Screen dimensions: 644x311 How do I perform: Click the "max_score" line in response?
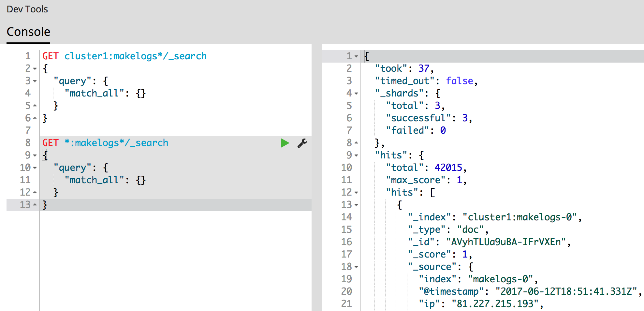click(426, 180)
